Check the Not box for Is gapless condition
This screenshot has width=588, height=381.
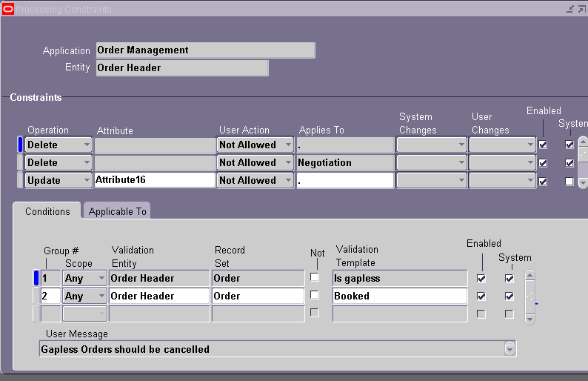point(315,277)
